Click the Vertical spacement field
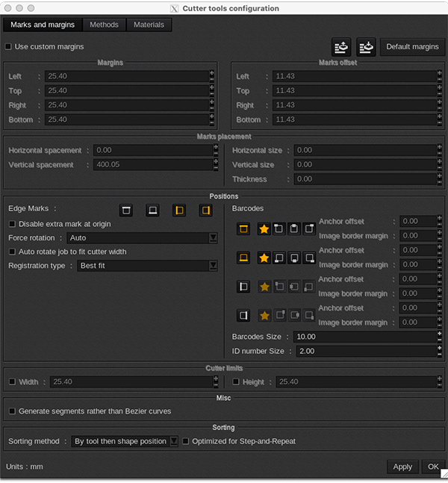448x483 pixels. [153, 164]
